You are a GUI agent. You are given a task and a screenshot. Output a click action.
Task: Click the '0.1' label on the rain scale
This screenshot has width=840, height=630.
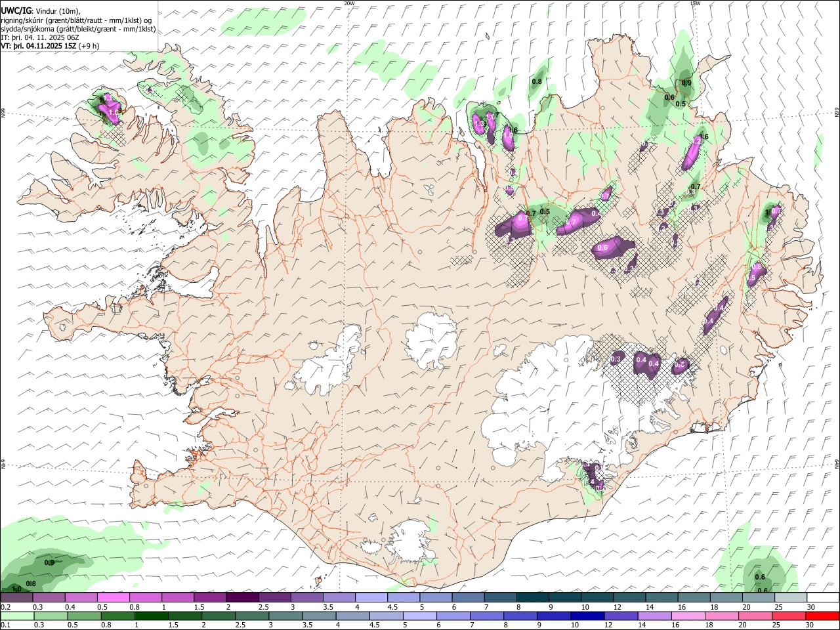click(x=5, y=625)
